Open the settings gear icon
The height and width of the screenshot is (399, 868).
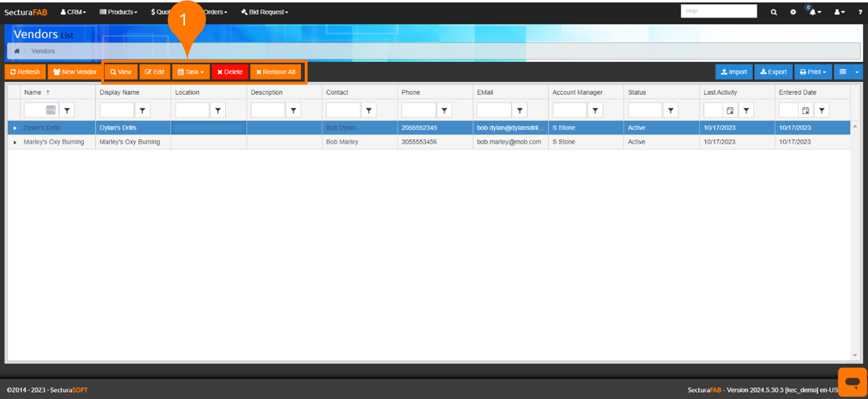pos(793,12)
